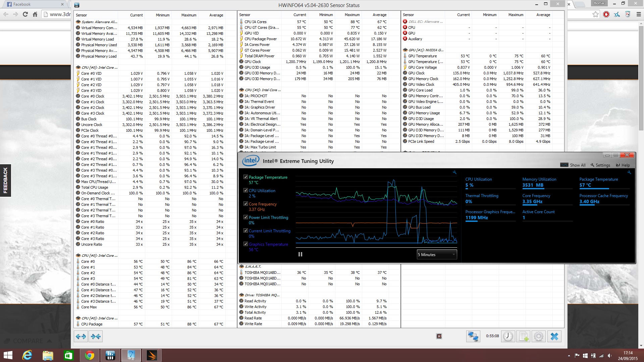Click the Bomar profile button in Chrome
This screenshot has width=644, height=362.
(599, 3)
